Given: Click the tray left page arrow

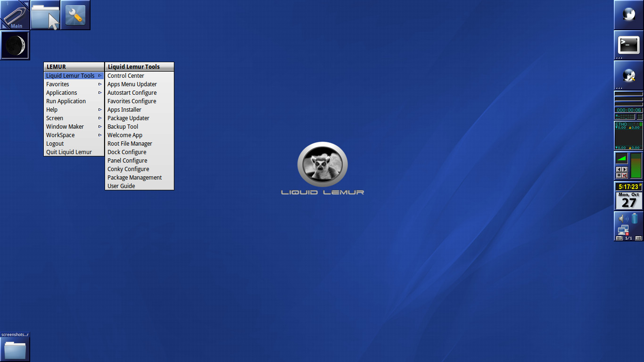Looking at the screenshot, I should (619, 238).
